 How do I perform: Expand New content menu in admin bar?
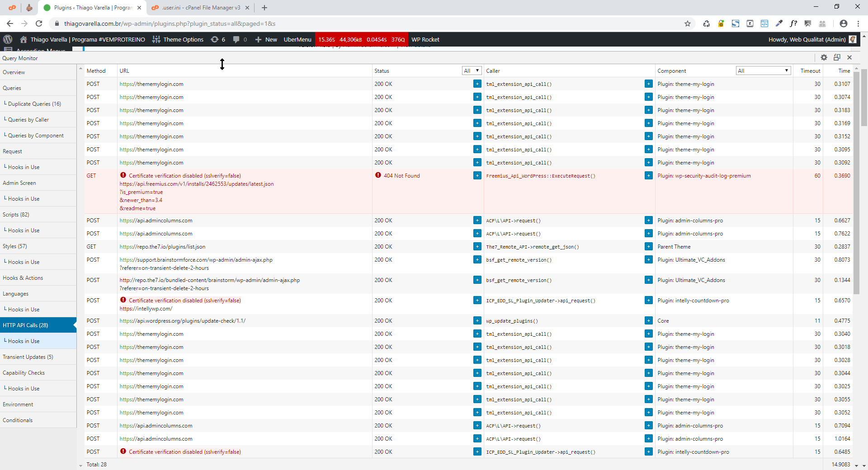(266, 39)
